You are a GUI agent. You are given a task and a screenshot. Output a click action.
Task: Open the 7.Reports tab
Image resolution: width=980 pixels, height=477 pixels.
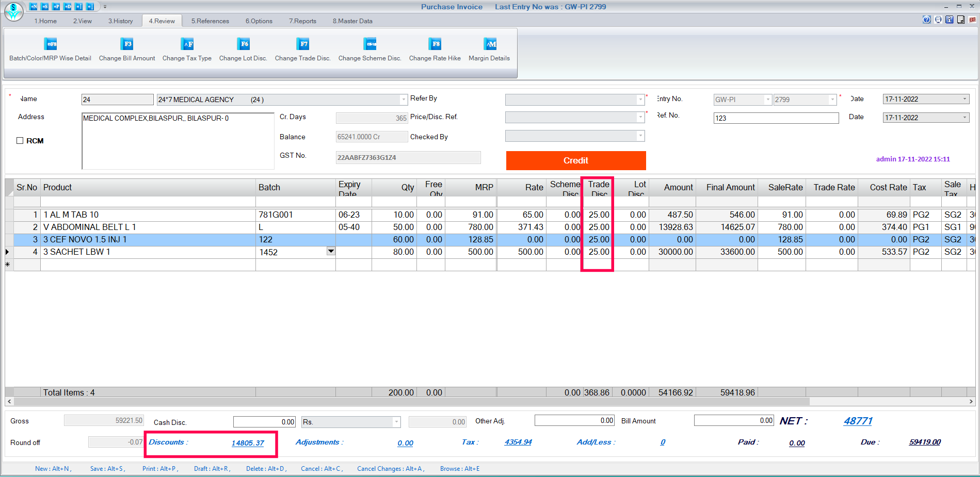coord(302,21)
